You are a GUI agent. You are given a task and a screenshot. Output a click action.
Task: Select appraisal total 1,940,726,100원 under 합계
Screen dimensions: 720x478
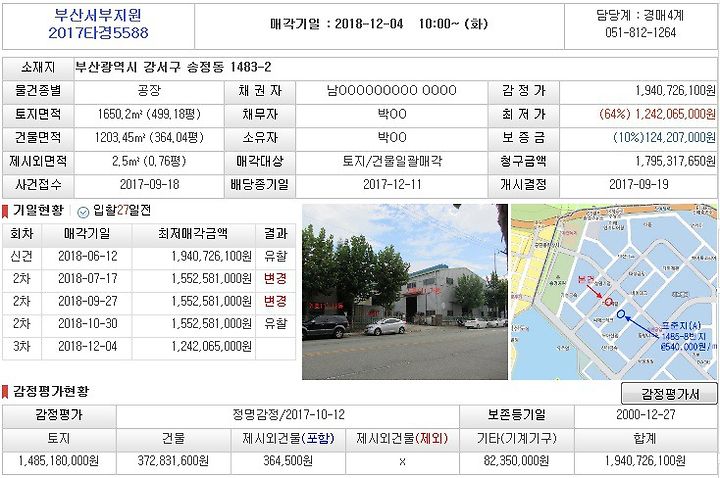pyautogui.click(x=645, y=461)
